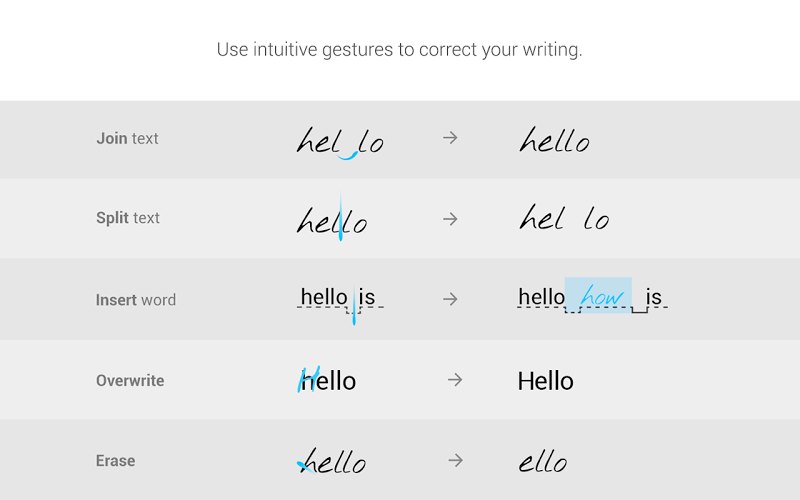Select the 'Overwrite' label
Screen dimensions: 800x500
130,381
